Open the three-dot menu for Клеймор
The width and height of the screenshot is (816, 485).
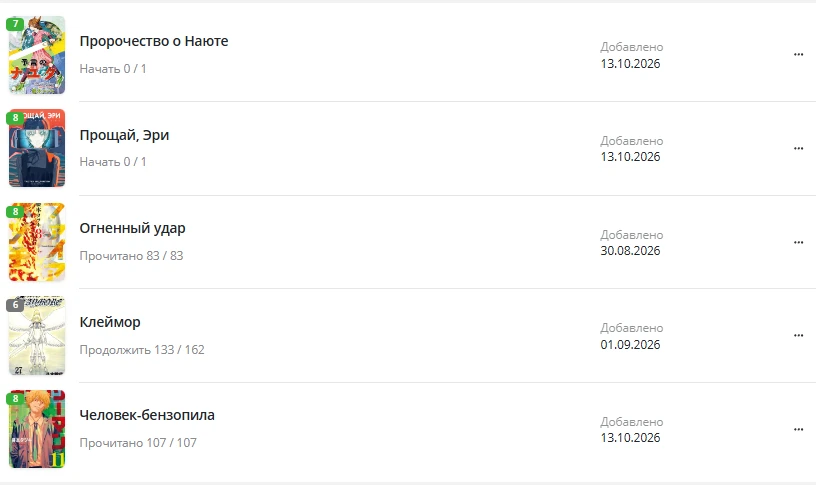(x=798, y=336)
